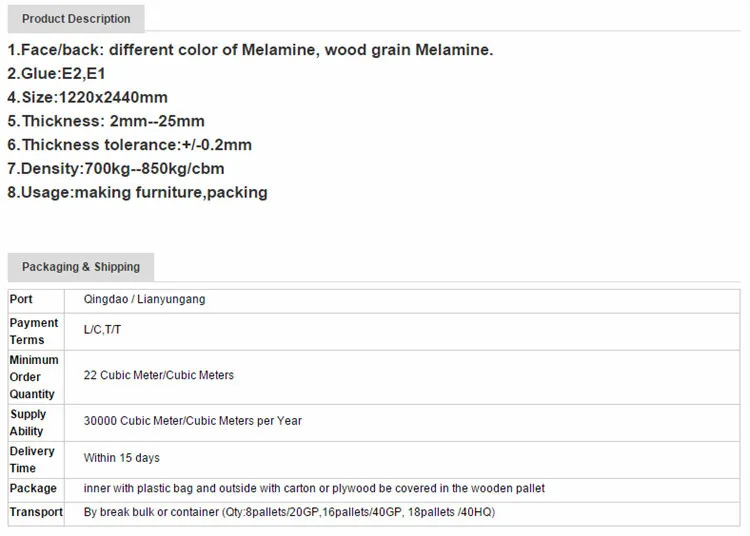This screenshot has height=536, width=750.
Task: Click the Supply Ability row label
Action: coord(28,422)
